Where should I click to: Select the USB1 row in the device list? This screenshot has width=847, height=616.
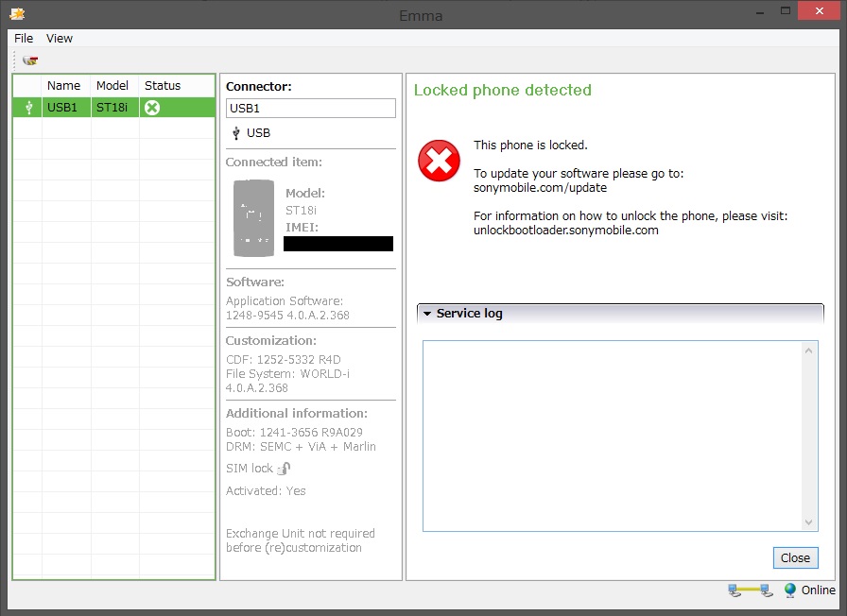pos(104,107)
